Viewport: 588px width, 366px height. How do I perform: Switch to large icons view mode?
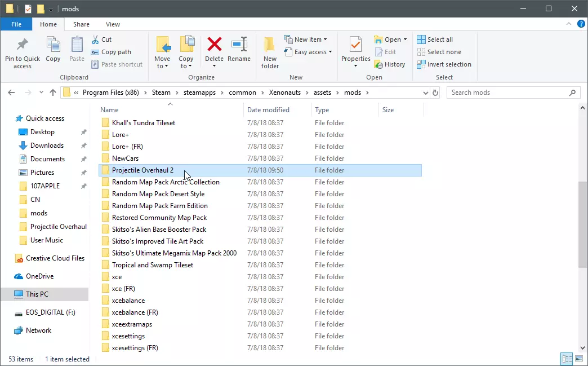click(x=578, y=359)
